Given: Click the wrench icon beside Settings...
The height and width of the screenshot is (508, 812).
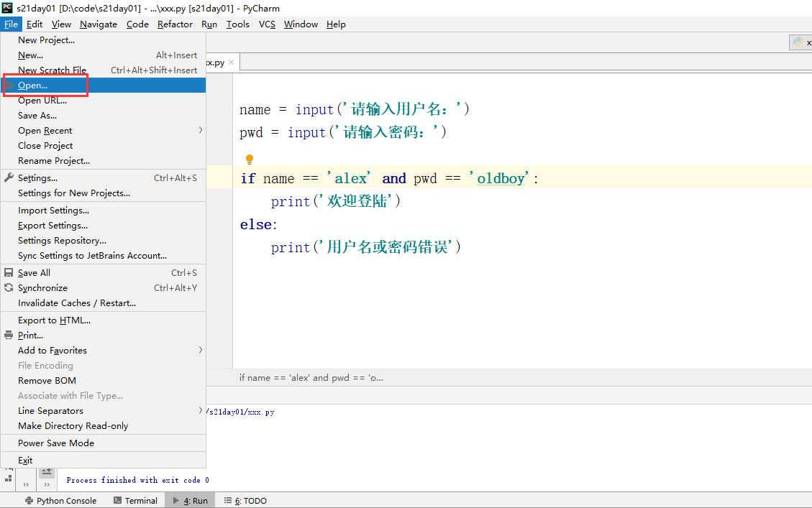Looking at the screenshot, I should (x=9, y=177).
